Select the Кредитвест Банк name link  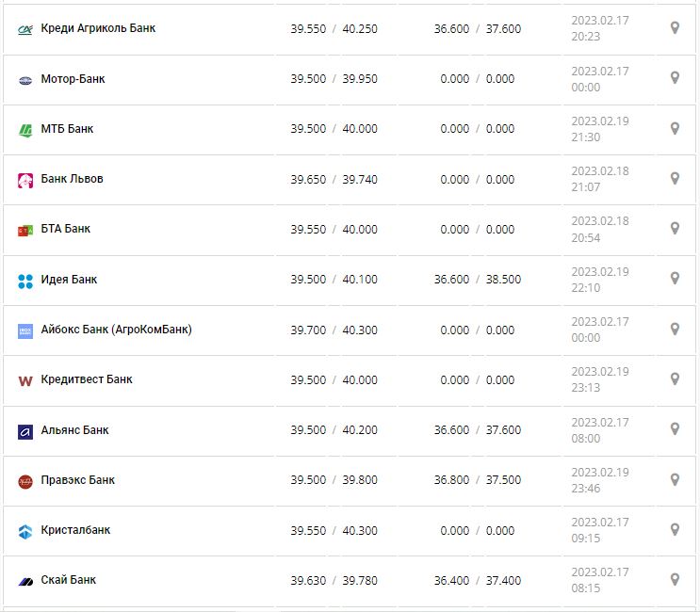pyautogui.click(x=87, y=379)
